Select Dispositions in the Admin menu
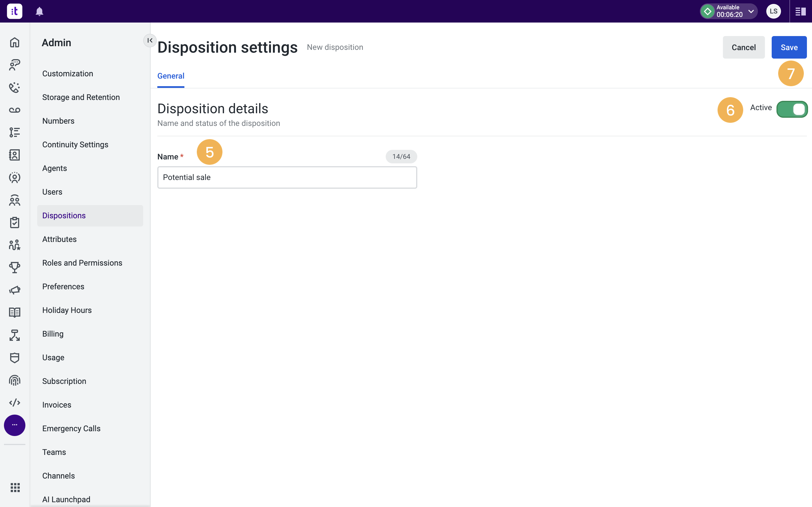 click(x=64, y=215)
